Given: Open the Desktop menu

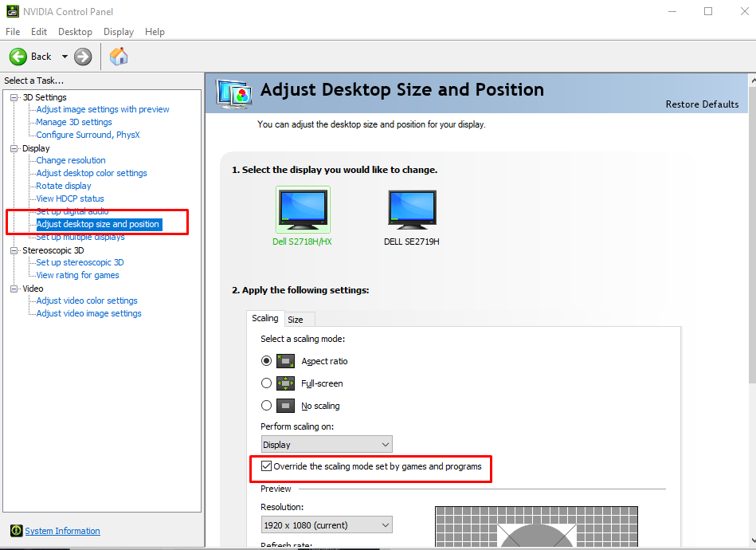Looking at the screenshot, I should click(x=75, y=32).
